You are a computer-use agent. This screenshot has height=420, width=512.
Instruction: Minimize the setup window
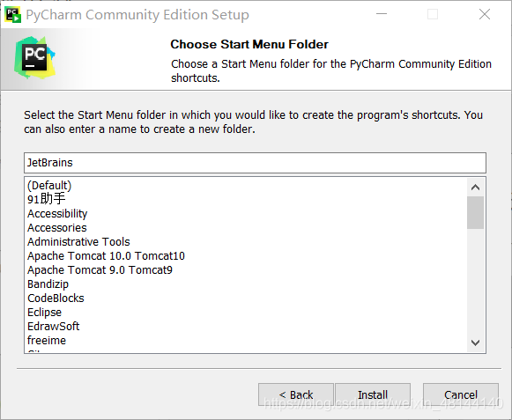[382, 14]
